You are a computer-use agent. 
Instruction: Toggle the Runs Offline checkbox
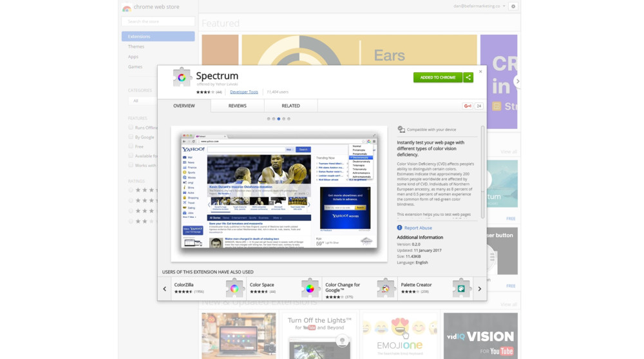point(131,128)
